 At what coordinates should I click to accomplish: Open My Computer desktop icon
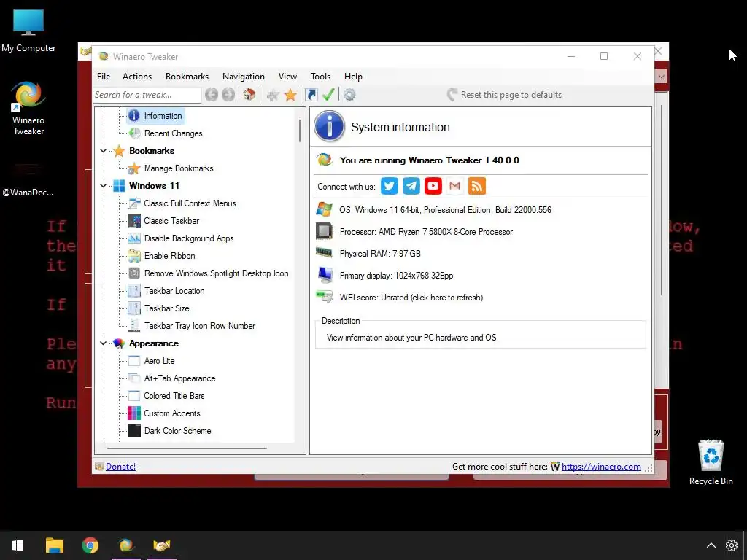28,31
